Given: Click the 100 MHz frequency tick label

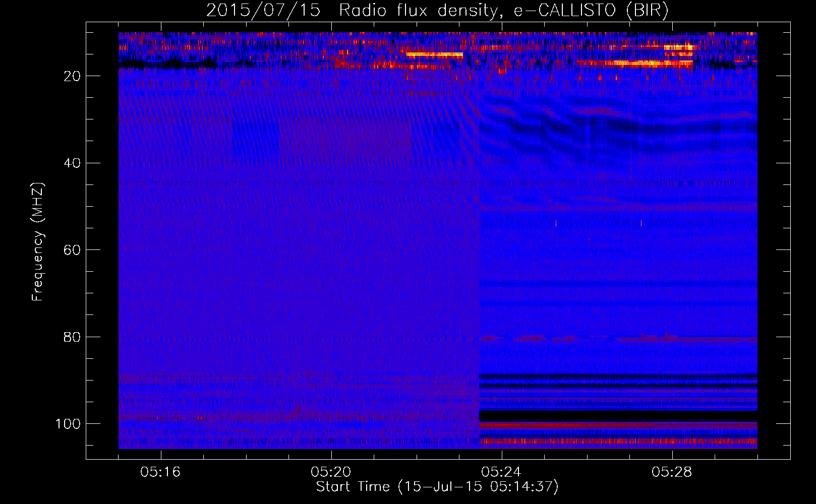Looking at the screenshot, I should [68, 424].
